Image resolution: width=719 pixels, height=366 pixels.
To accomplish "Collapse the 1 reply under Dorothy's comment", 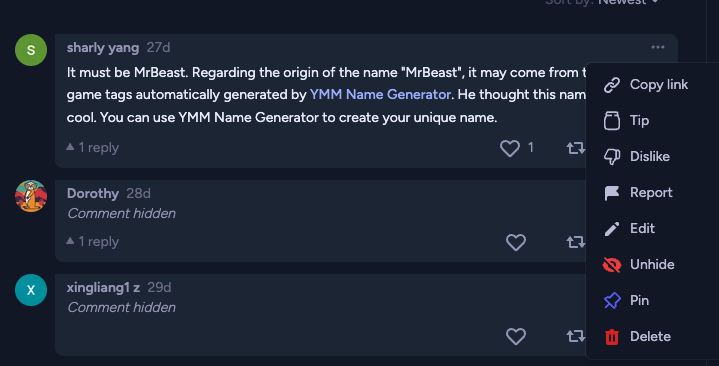I will click(x=93, y=242).
